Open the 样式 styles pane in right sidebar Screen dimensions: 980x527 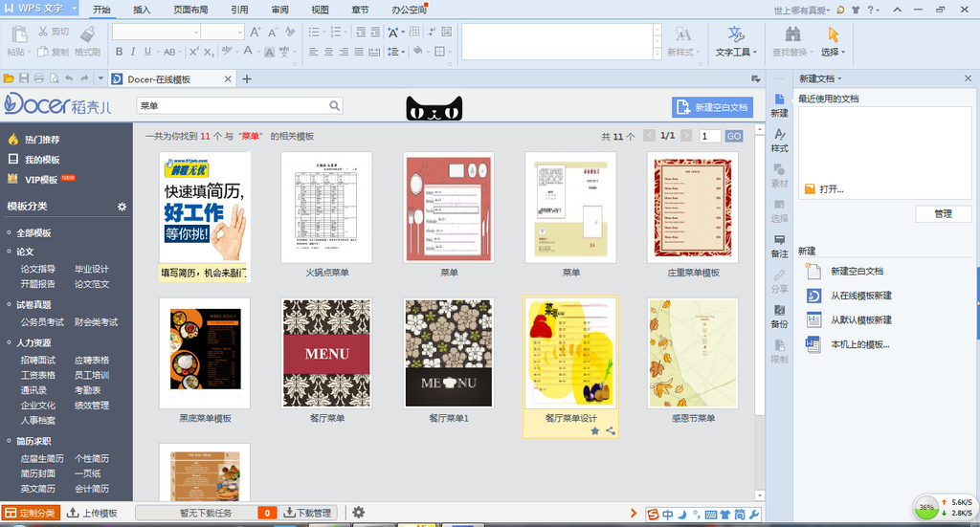pos(779,141)
